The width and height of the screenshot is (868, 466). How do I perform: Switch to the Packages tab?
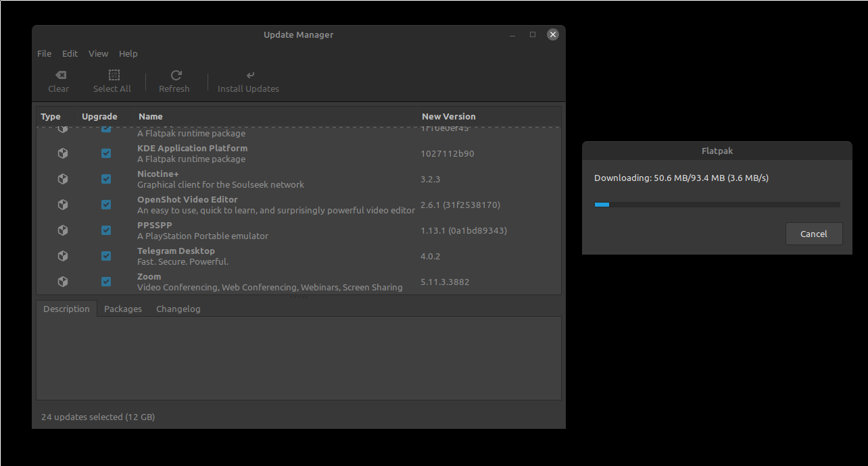123,309
